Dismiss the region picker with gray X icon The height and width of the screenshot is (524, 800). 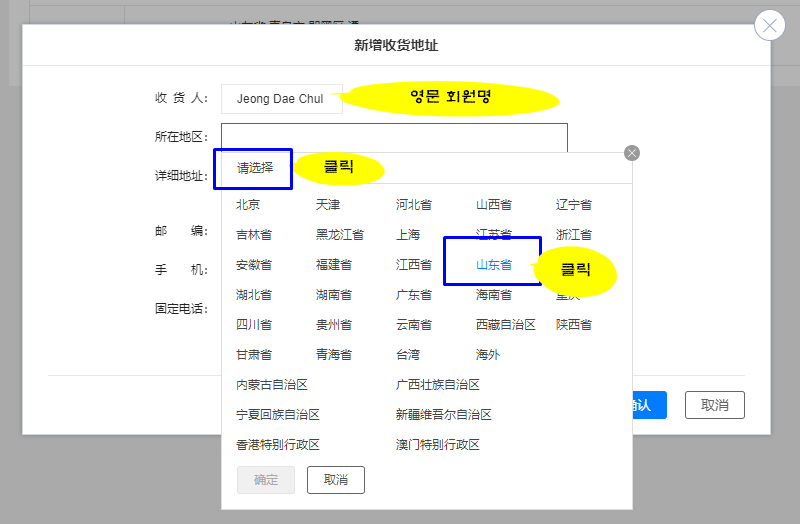pyautogui.click(x=631, y=153)
